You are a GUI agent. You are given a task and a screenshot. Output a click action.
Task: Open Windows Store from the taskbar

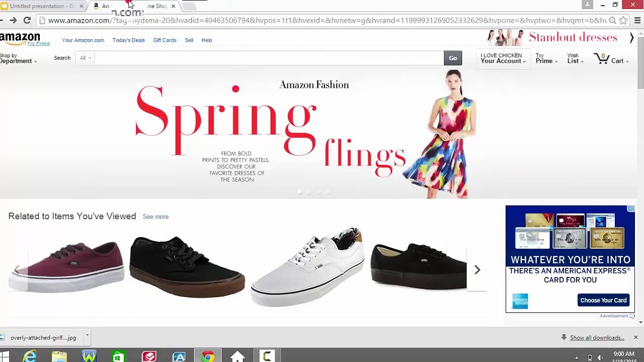(119, 356)
